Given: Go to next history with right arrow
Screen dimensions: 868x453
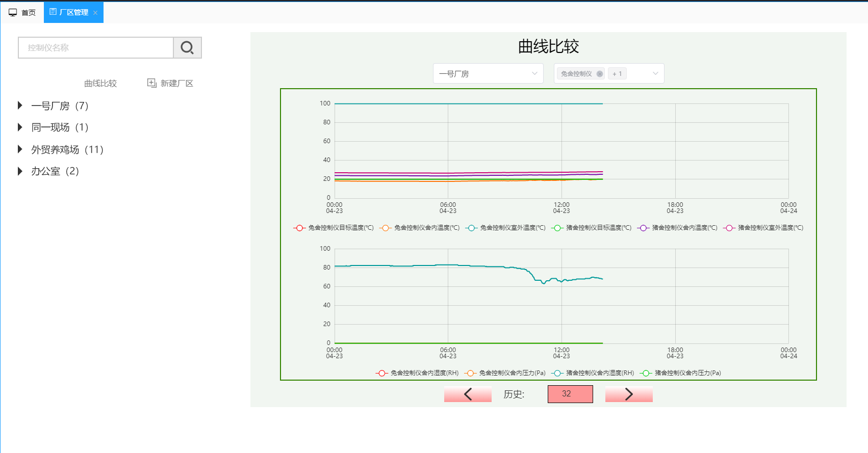Looking at the screenshot, I should click(628, 394).
